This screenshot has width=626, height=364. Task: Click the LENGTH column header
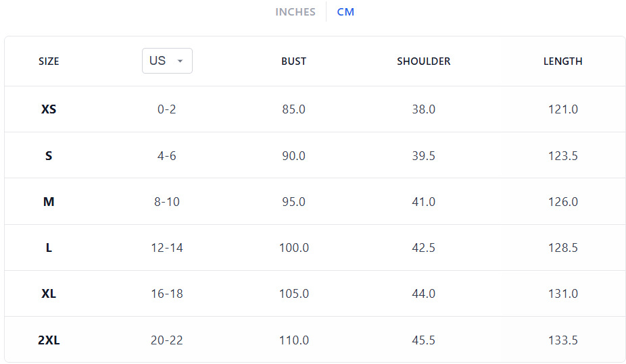(563, 61)
